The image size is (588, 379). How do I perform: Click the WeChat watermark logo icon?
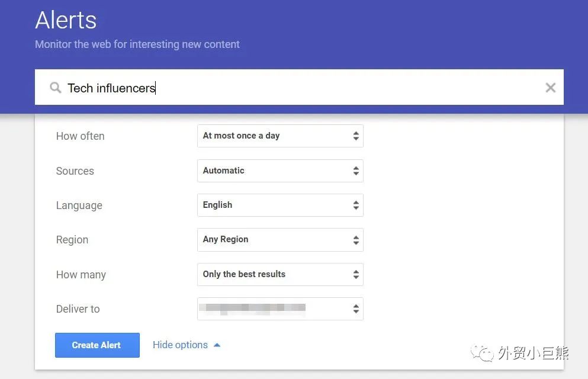click(481, 354)
